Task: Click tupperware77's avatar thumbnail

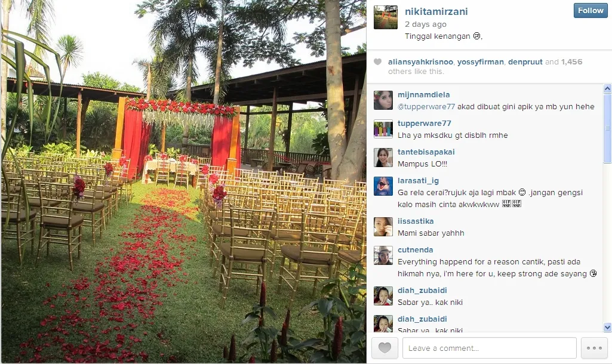Action: pos(383,129)
